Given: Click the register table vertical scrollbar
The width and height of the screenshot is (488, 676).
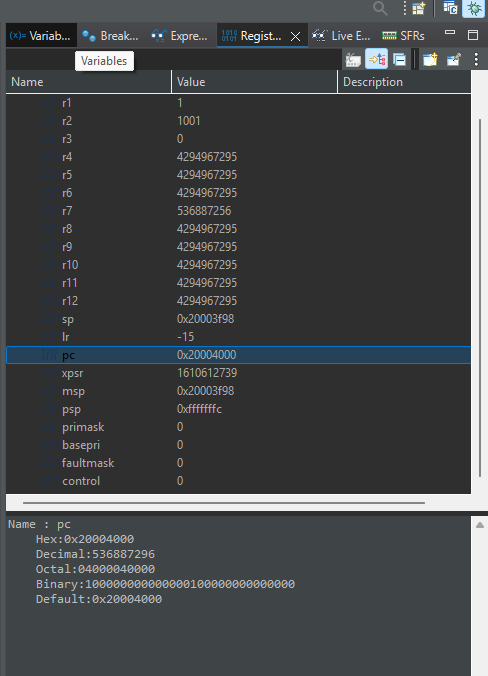Looking at the screenshot, I should 480,297.
